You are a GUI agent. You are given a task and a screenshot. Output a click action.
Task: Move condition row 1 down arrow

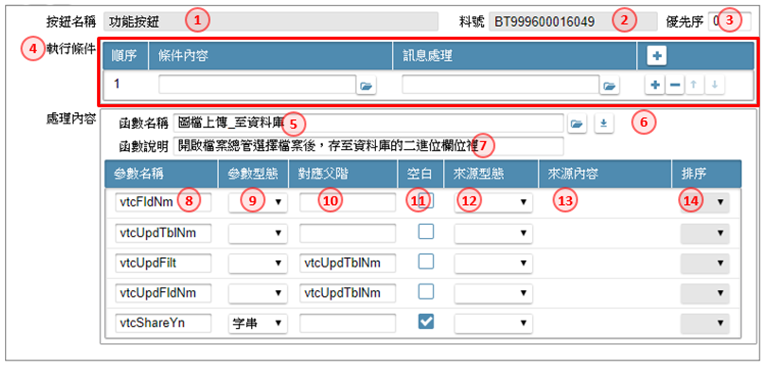[x=715, y=85]
